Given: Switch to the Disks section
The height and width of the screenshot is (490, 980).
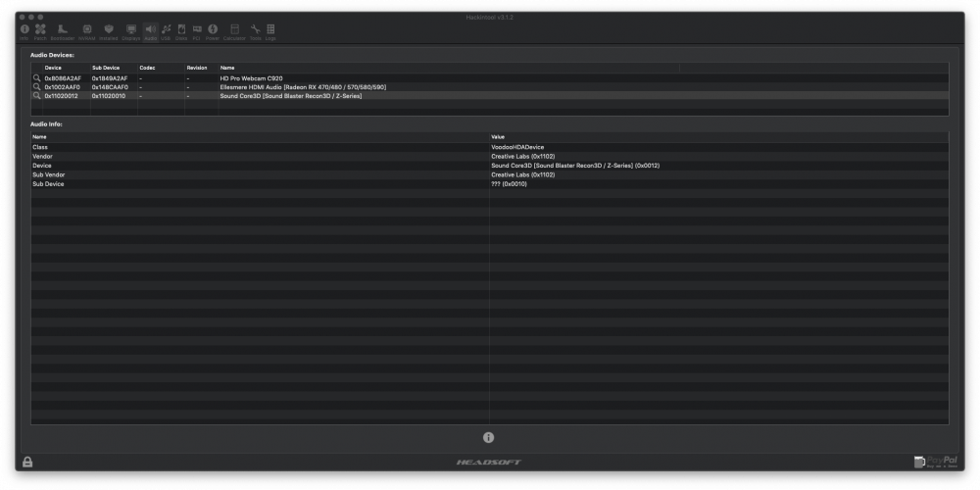Looking at the screenshot, I should 181,32.
